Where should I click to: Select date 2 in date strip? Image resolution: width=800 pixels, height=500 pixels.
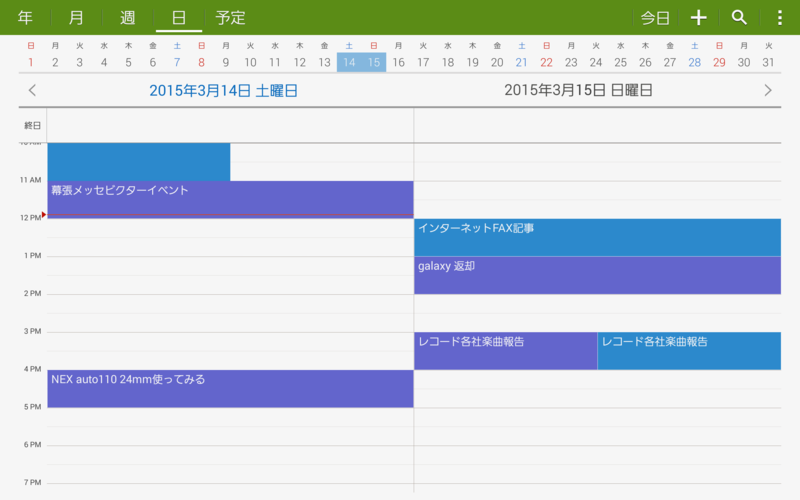pos(55,62)
